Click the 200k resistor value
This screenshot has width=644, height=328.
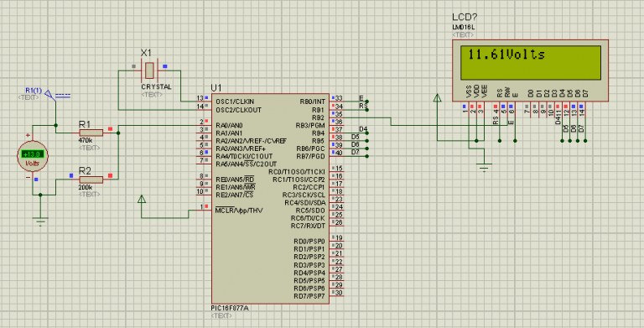pyautogui.click(x=86, y=187)
